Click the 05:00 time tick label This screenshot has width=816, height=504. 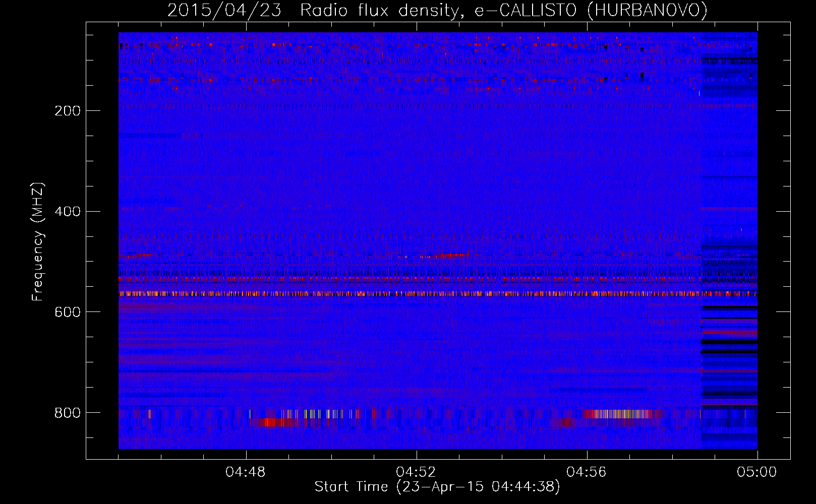(x=757, y=472)
